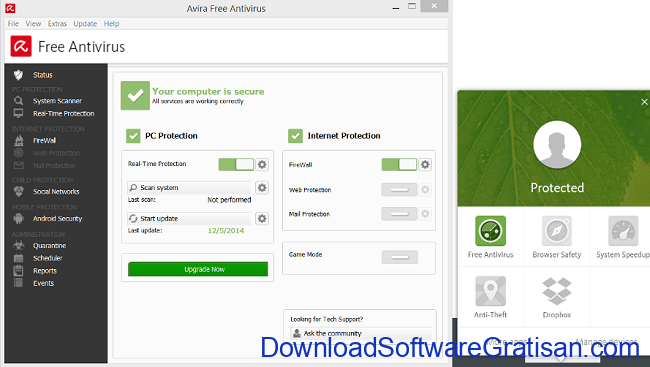Open Events list icon

tap(18, 283)
